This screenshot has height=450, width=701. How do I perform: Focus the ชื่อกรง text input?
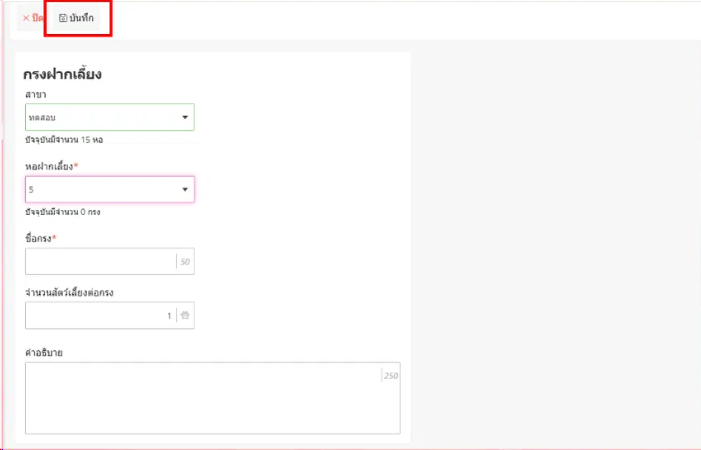tap(100, 262)
